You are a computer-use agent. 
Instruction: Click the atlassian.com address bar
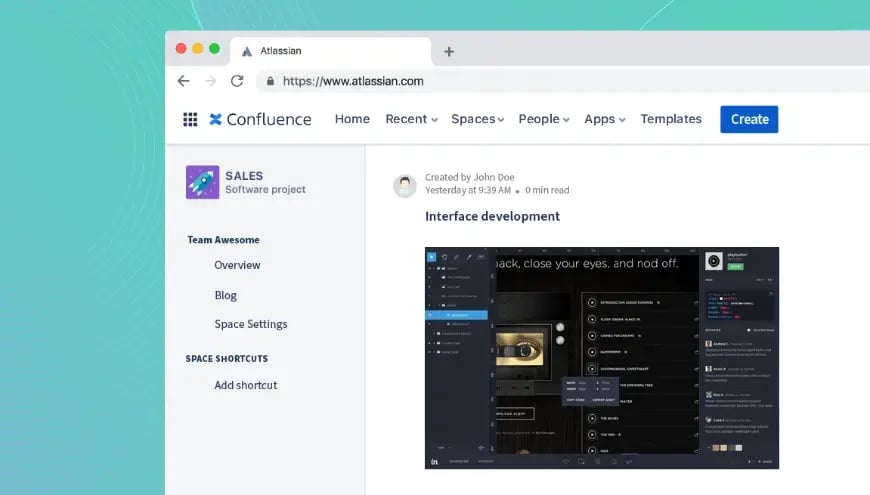pos(563,81)
